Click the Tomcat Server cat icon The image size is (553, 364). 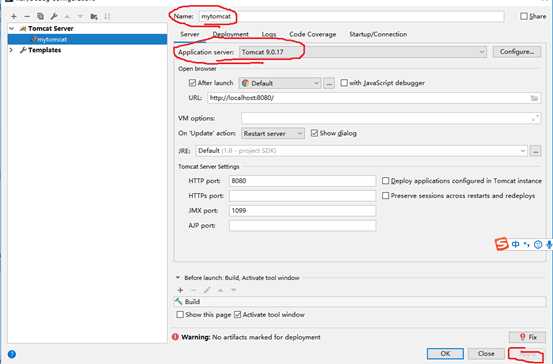(x=23, y=29)
